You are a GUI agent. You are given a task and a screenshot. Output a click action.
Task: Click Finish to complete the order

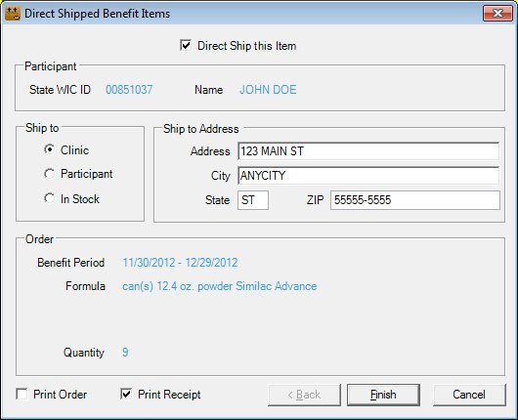click(383, 395)
